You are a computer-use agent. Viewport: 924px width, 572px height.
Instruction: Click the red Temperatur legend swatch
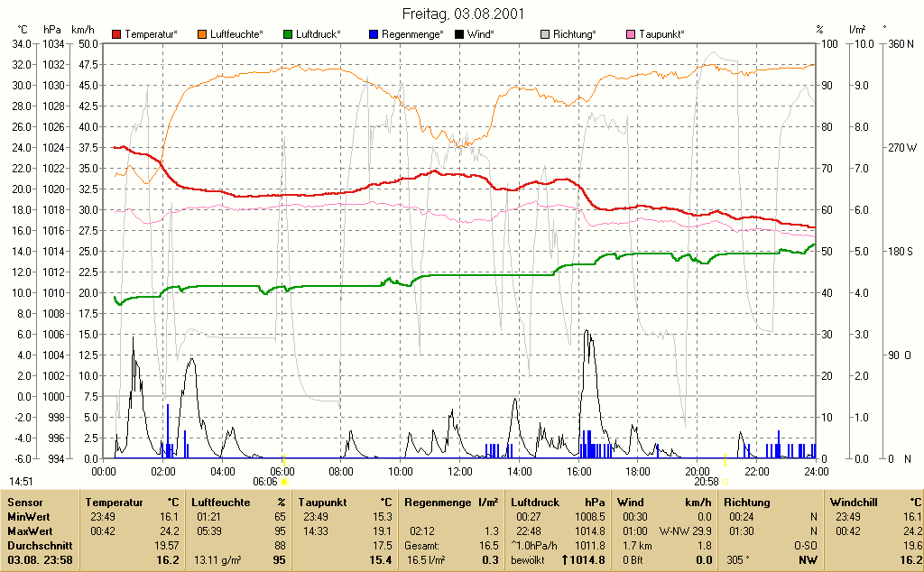click(116, 35)
